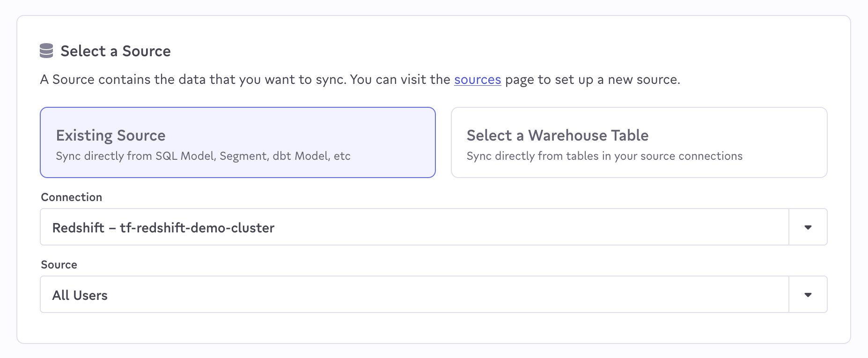Screen dimensions: 868x358
Task: Click the Source field label
Action: [59, 265]
